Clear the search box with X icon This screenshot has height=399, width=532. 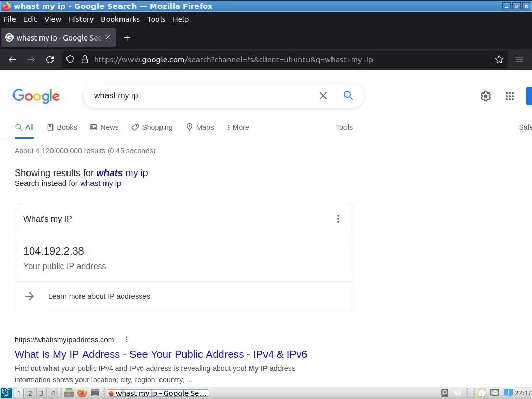click(323, 96)
